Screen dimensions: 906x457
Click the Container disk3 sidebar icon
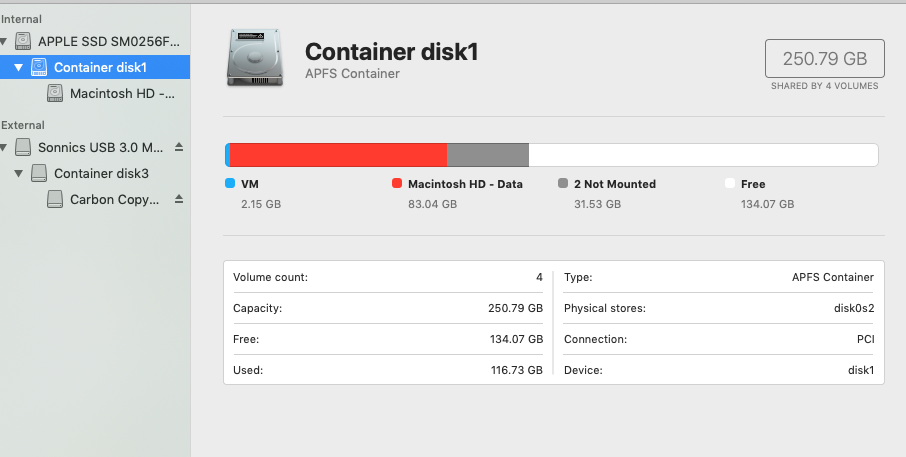(x=39, y=173)
